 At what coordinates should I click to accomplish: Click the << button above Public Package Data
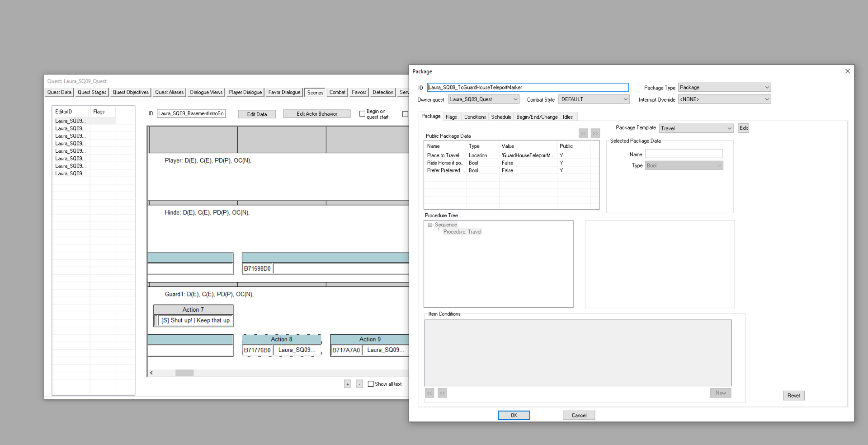tap(583, 133)
